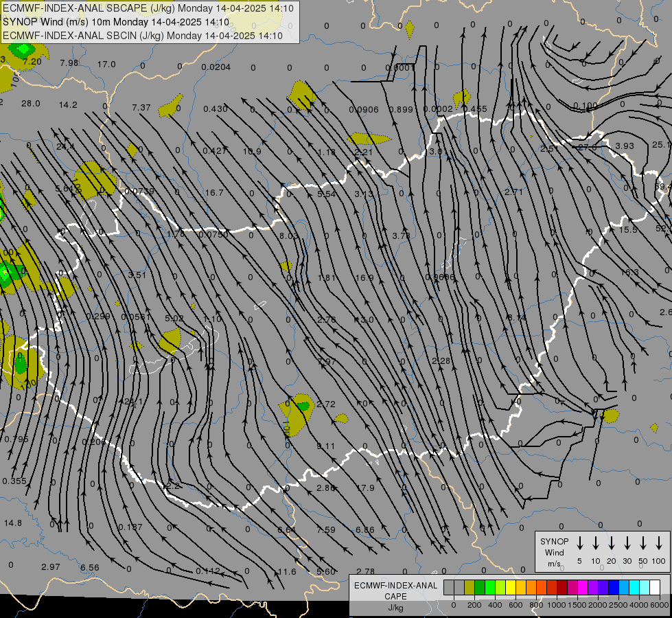Click the 5 m/s wind arrow in legend
This screenshot has height=618, width=672.
point(579,543)
